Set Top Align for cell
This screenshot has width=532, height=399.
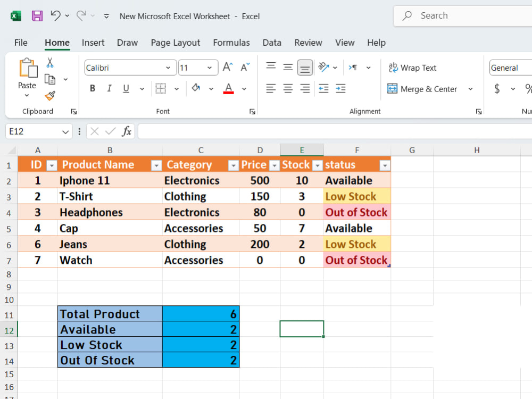(271, 67)
